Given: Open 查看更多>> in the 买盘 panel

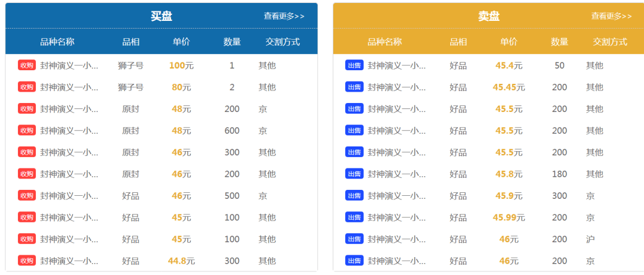Looking at the screenshot, I should tap(284, 16).
